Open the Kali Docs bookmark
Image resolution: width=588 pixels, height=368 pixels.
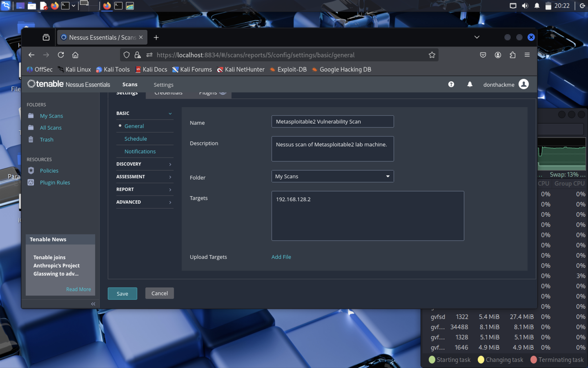[x=151, y=69]
